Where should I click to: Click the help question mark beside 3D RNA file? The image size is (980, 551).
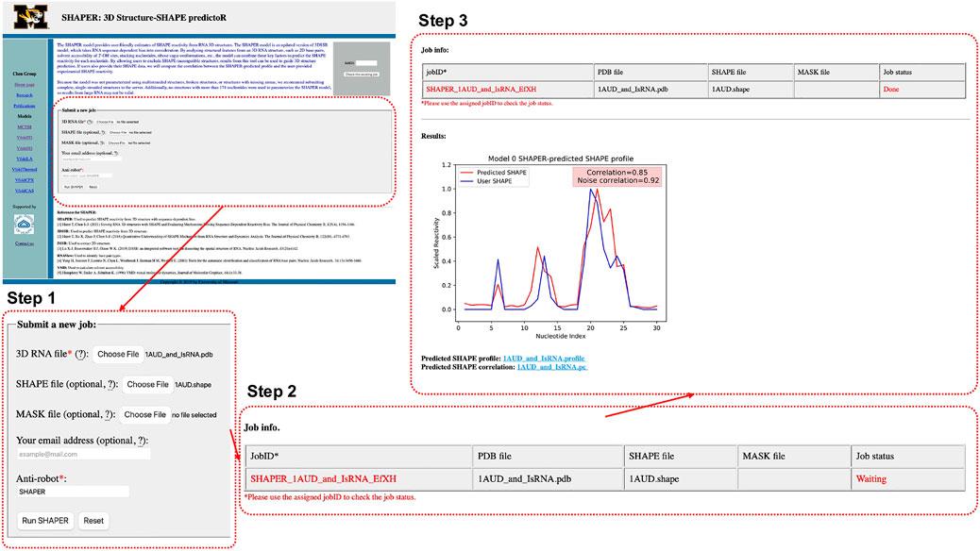[x=80, y=354]
